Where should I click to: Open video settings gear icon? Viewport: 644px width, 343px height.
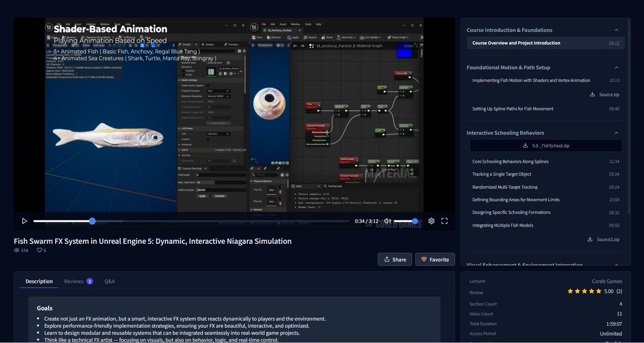coord(431,221)
